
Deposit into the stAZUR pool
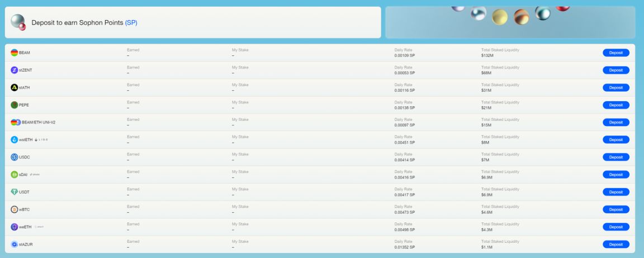pyautogui.click(x=615, y=245)
